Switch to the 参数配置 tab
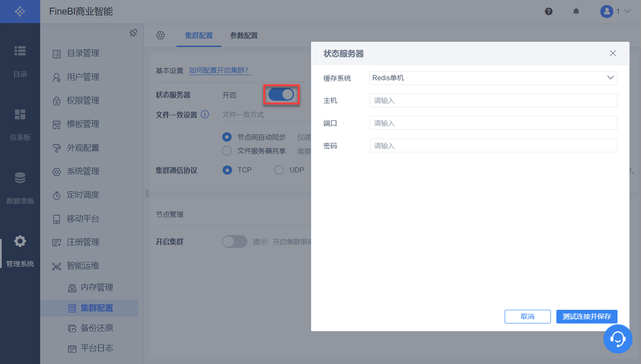Image resolution: width=641 pixels, height=364 pixels. pos(244,35)
